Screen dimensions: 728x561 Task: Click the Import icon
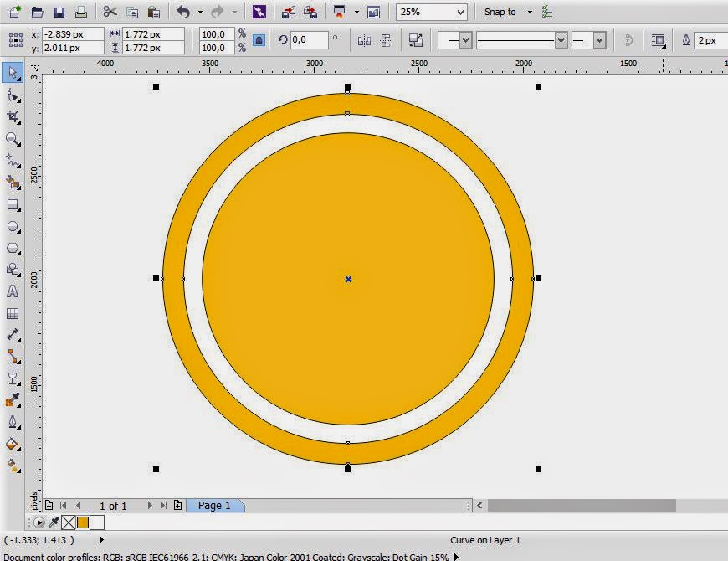289,12
